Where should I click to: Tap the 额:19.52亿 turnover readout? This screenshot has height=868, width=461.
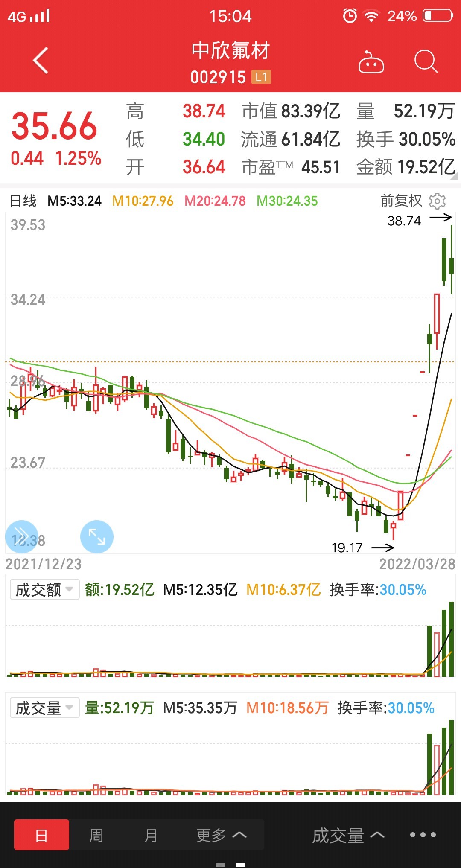[x=120, y=590]
